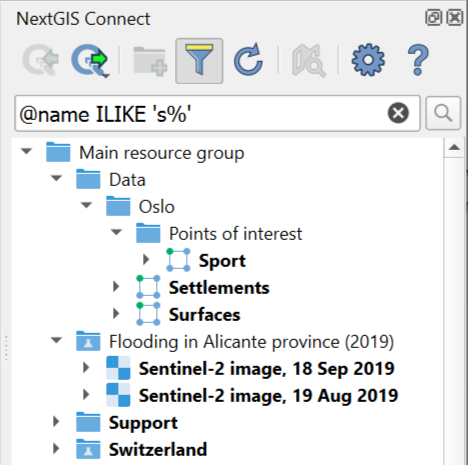Select the 'Settlements' layer name
This screenshot has width=468, height=465.
[x=219, y=288]
